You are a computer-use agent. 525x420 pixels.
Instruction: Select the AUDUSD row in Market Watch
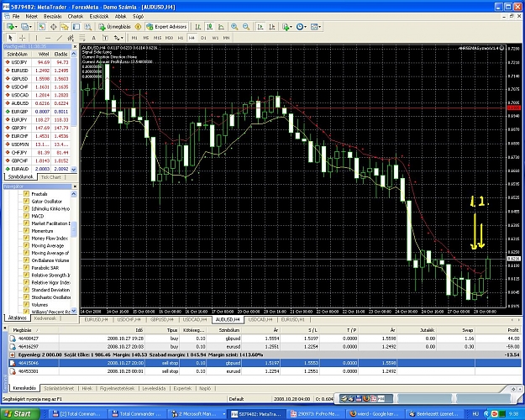[x=38, y=103]
